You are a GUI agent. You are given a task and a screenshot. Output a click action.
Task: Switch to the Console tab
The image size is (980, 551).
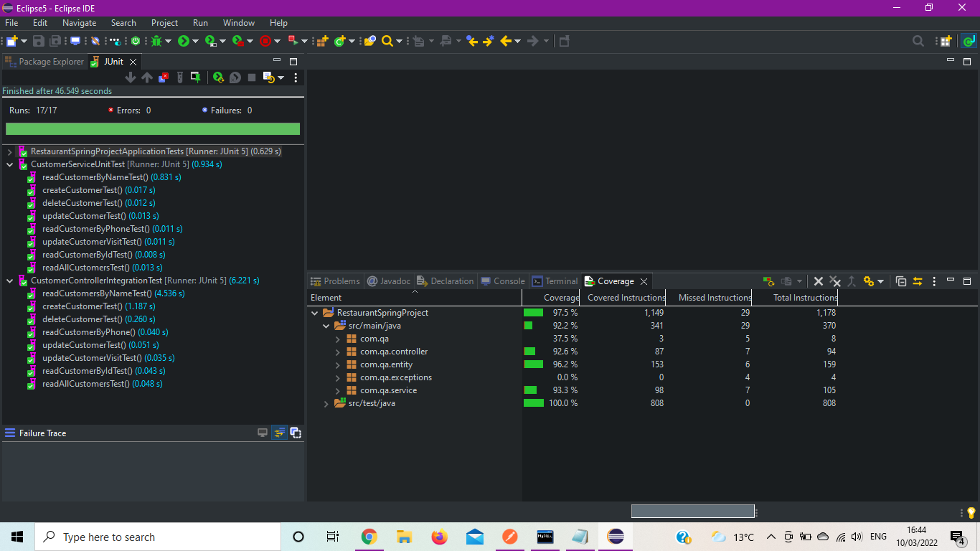503,281
